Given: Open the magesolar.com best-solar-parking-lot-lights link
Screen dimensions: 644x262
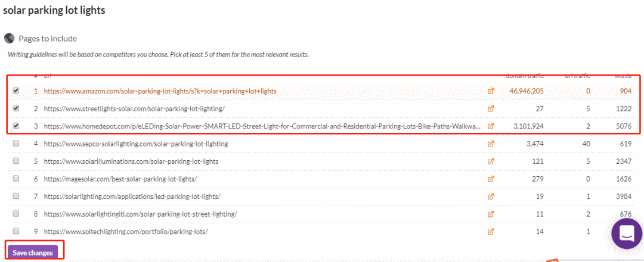Looking at the screenshot, I should [120, 179].
